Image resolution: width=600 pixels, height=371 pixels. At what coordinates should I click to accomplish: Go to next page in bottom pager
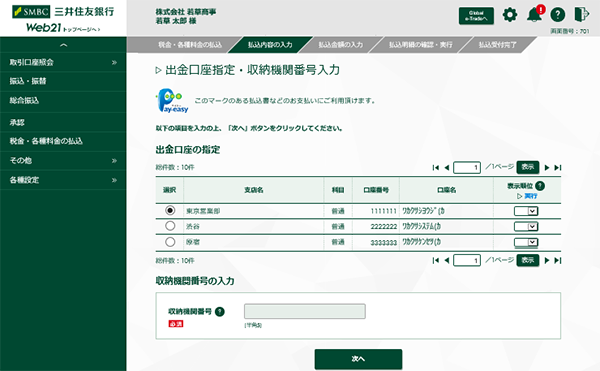pyautogui.click(x=547, y=260)
